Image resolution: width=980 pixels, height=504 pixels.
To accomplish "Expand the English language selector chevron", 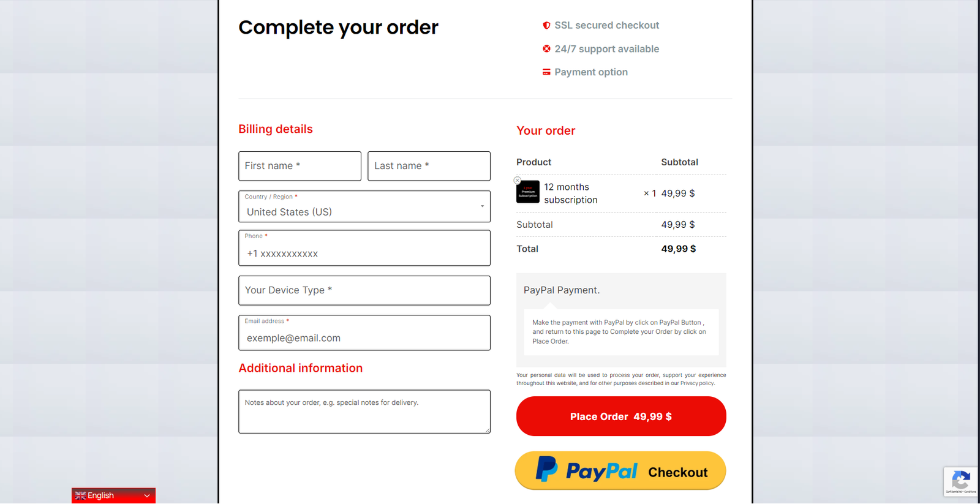I will [x=147, y=496].
